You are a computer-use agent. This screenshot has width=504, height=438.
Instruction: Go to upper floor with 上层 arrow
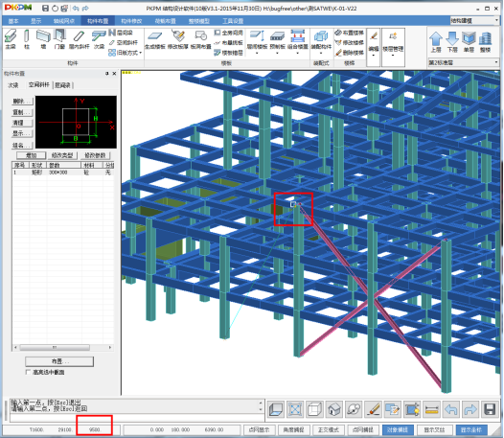436,42
